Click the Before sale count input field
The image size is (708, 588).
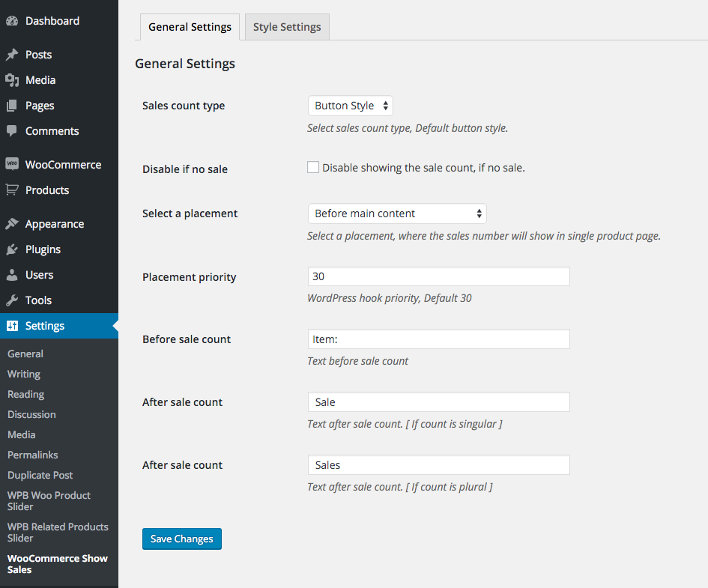[439, 339]
